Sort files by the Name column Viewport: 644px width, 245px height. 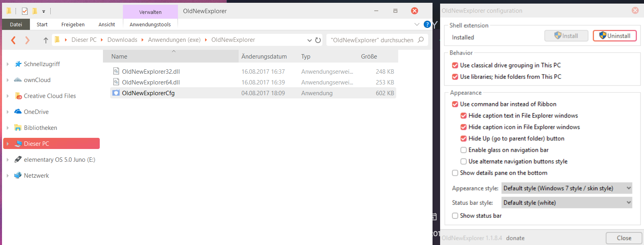click(171, 56)
